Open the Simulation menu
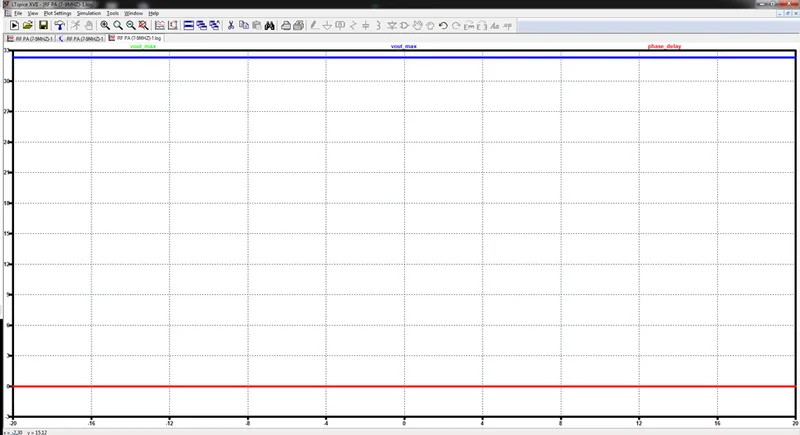This screenshot has width=800, height=435. click(x=89, y=13)
